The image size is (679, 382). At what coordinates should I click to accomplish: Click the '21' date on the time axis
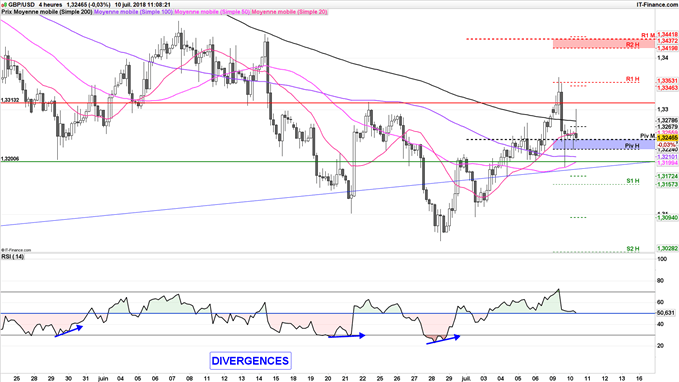pyautogui.click(x=346, y=379)
